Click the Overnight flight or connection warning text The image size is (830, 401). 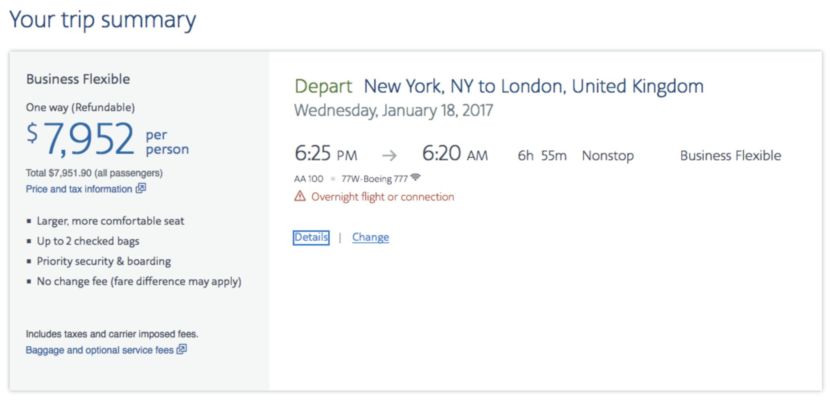coord(382,197)
